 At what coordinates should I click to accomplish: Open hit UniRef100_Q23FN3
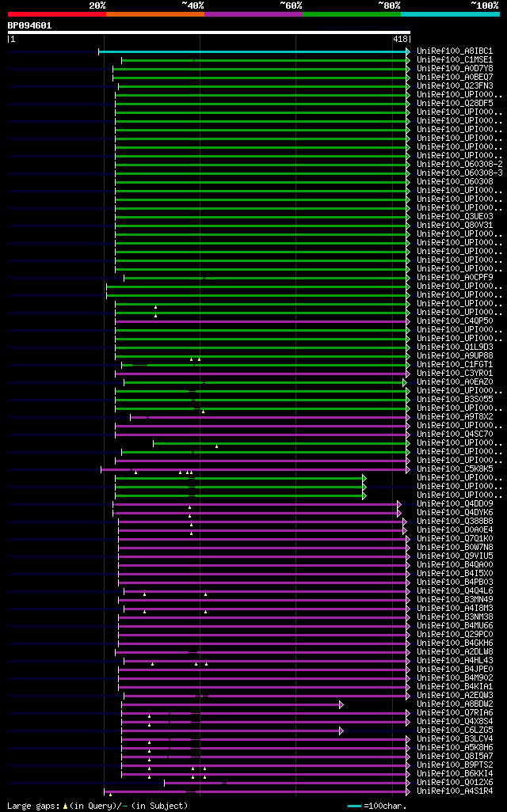point(455,86)
